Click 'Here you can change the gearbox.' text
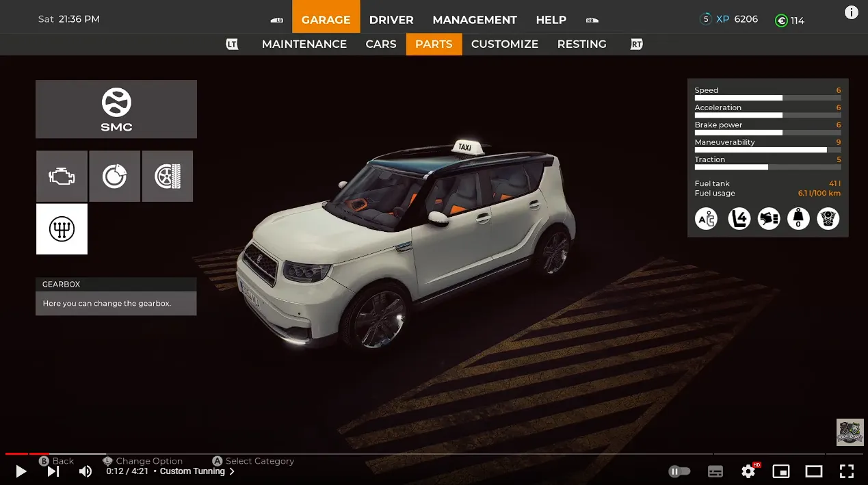Viewport: 868px width, 485px height. (x=107, y=303)
